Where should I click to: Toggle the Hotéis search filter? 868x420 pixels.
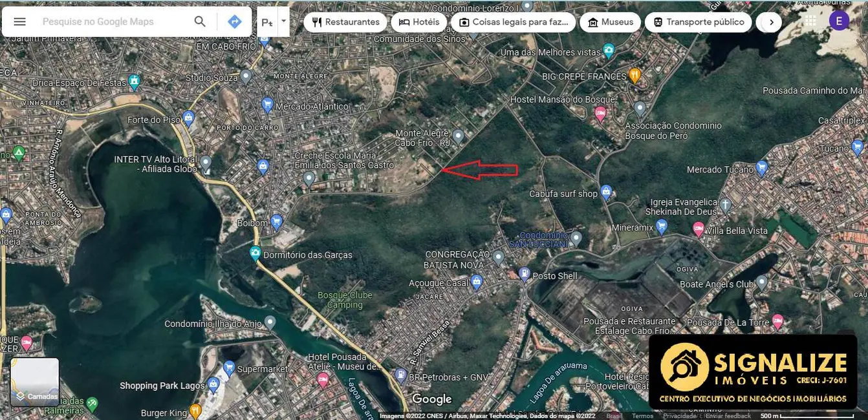tap(419, 21)
